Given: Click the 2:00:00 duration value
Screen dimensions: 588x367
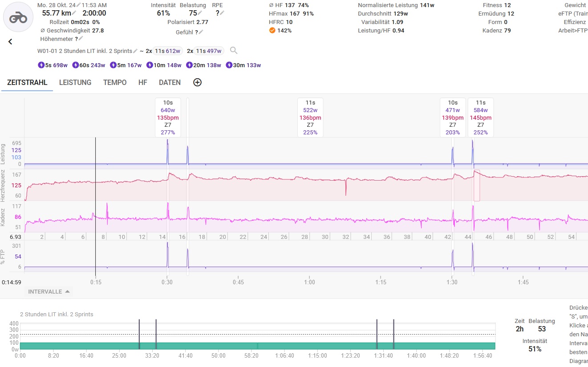Looking at the screenshot, I should coord(94,13).
